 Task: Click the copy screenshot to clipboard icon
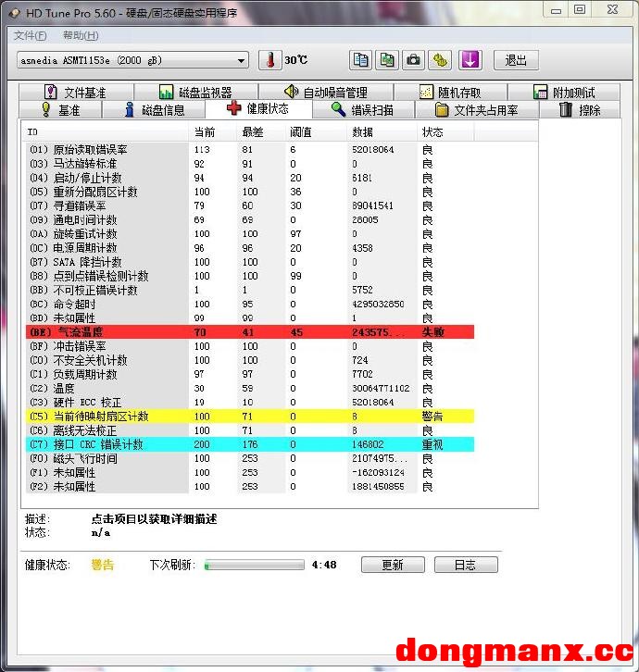[387, 60]
